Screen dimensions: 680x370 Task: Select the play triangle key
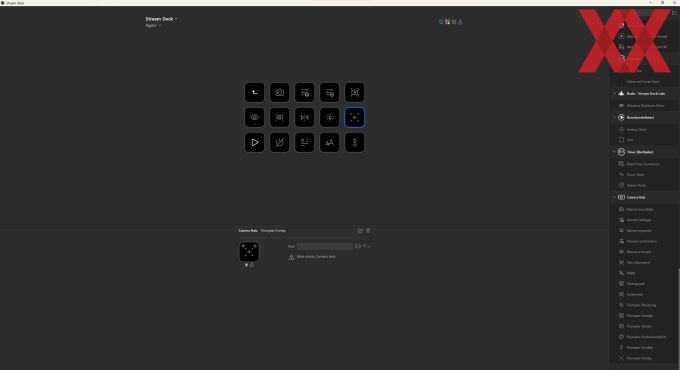point(255,142)
